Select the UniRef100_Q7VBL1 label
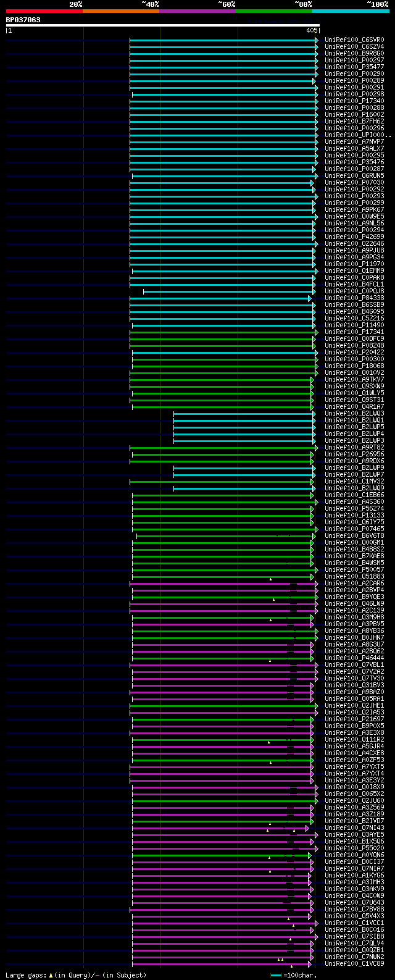 [x=354, y=664]
